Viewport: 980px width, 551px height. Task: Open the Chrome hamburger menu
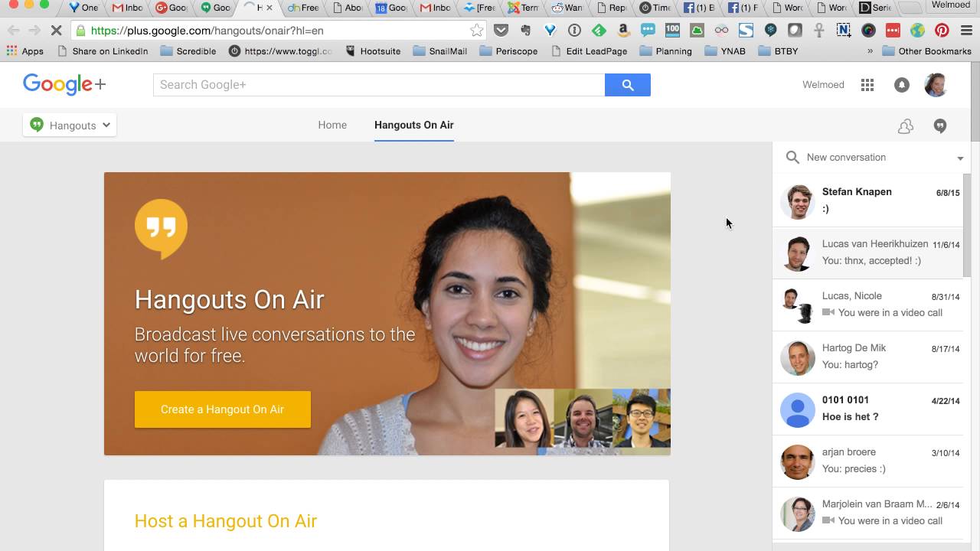966,31
